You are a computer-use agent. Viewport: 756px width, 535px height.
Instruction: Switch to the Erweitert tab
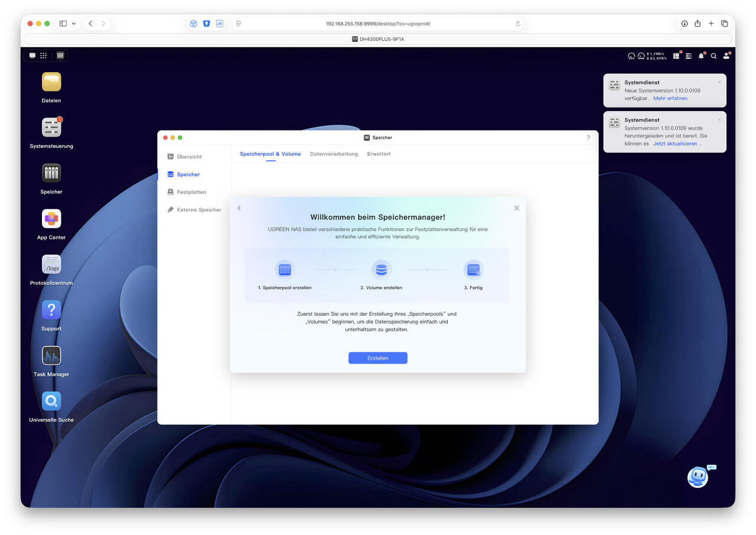click(x=379, y=154)
